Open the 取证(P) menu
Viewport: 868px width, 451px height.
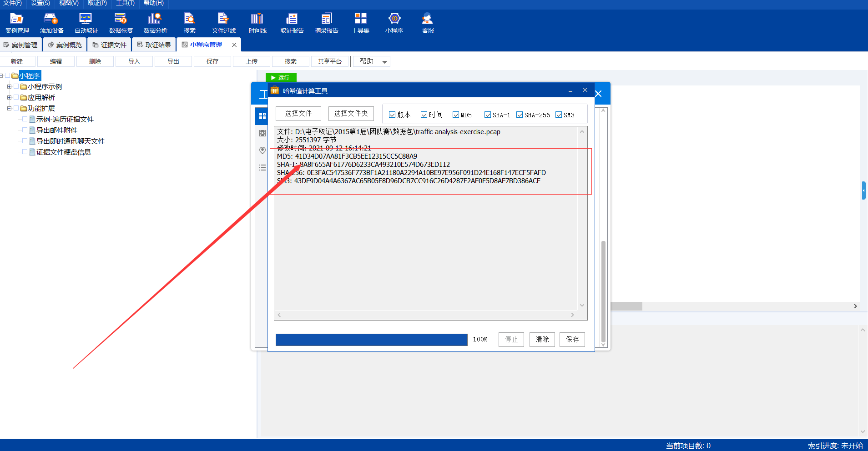pyautogui.click(x=97, y=3)
